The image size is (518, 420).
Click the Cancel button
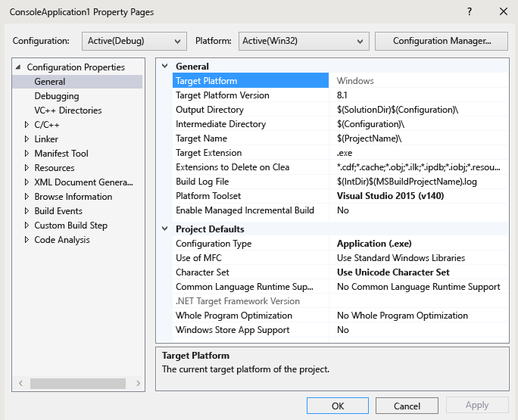[407, 406]
